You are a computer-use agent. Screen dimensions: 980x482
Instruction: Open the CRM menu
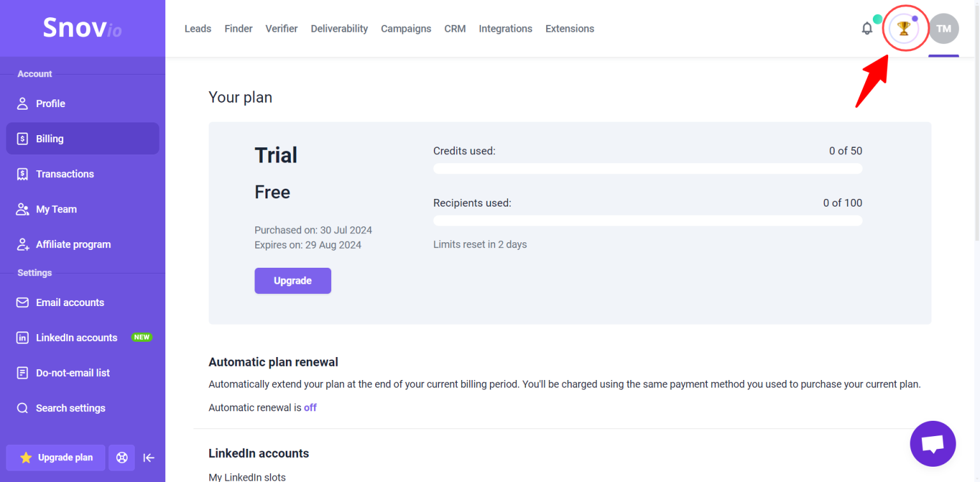click(455, 29)
